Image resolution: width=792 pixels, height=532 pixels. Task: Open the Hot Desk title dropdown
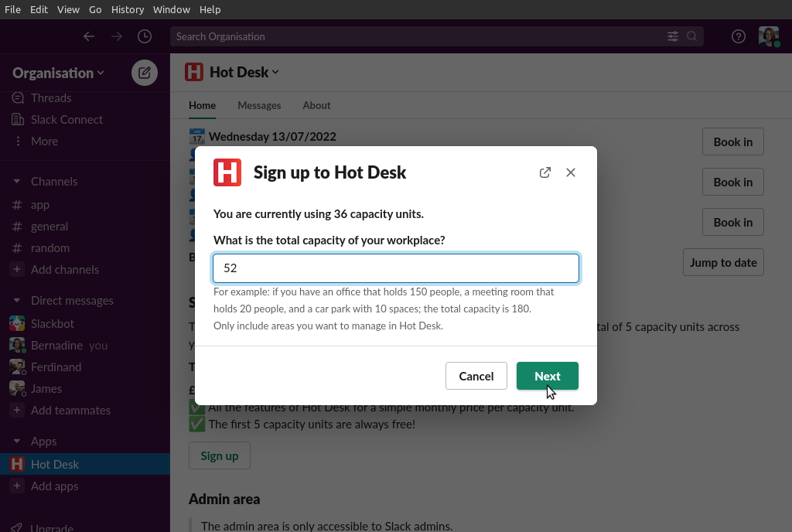244,72
